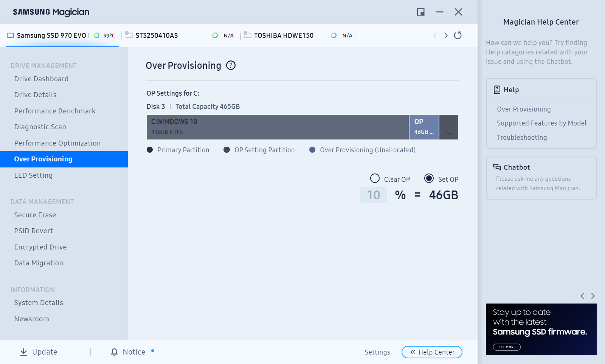
Task: Click the Over Provisioning (Unallocated) legend dot
Action: 312,150
